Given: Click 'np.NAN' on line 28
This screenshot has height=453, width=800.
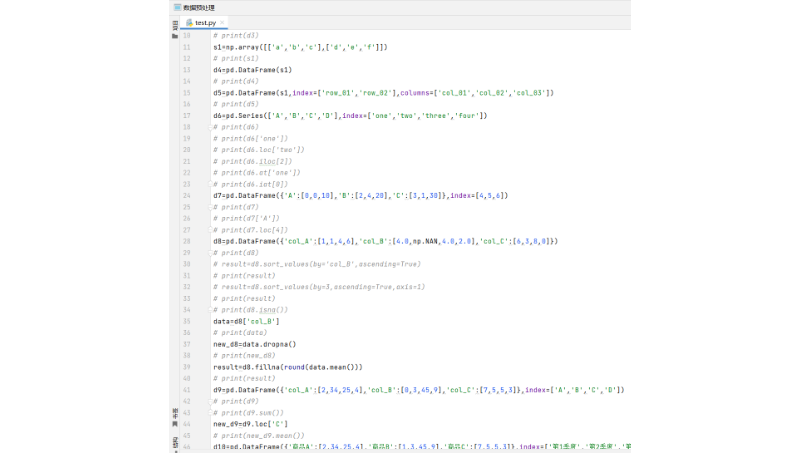Looking at the screenshot, I should click(426, 241).
